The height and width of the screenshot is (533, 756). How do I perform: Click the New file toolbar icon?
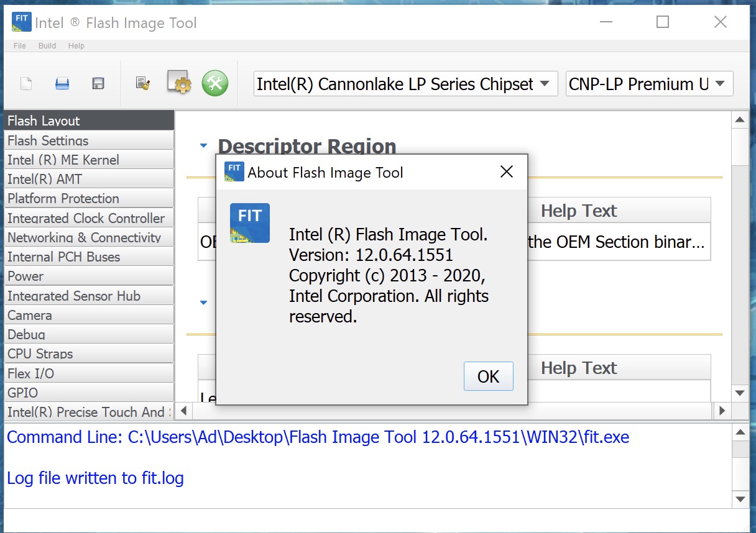(26, 84)
